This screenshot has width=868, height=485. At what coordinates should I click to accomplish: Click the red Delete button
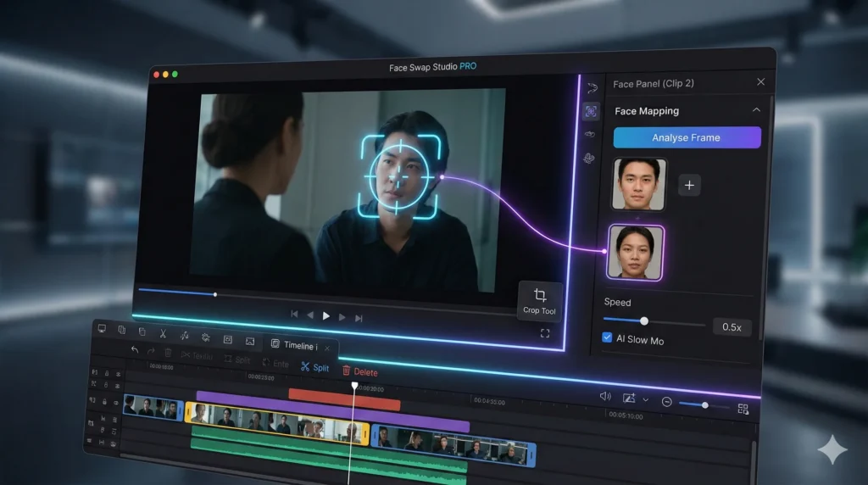pyautogui.click(x=359, y=371)
